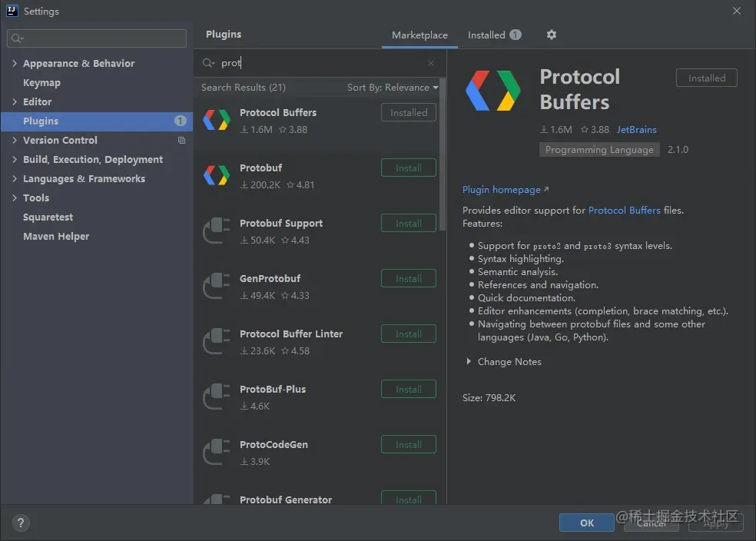Click the Protobuf Support plug icon
The width and height of the screenshot is (756, 541).
(216, 231)
